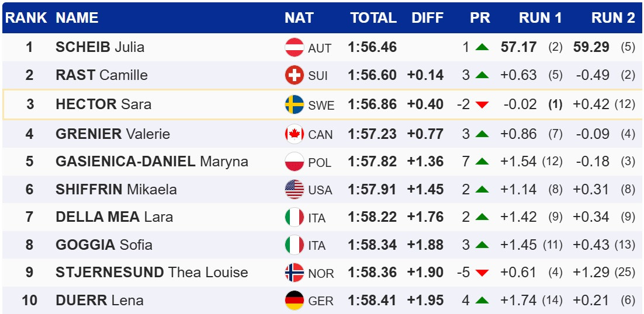
Task: Sort by RUN 1 column header
Action: click(x=540, y=18)
